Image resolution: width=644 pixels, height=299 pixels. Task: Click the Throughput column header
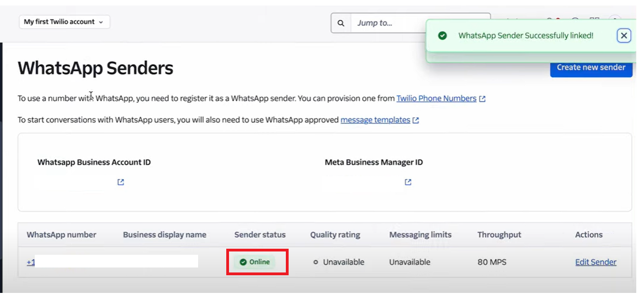(499, 235)
